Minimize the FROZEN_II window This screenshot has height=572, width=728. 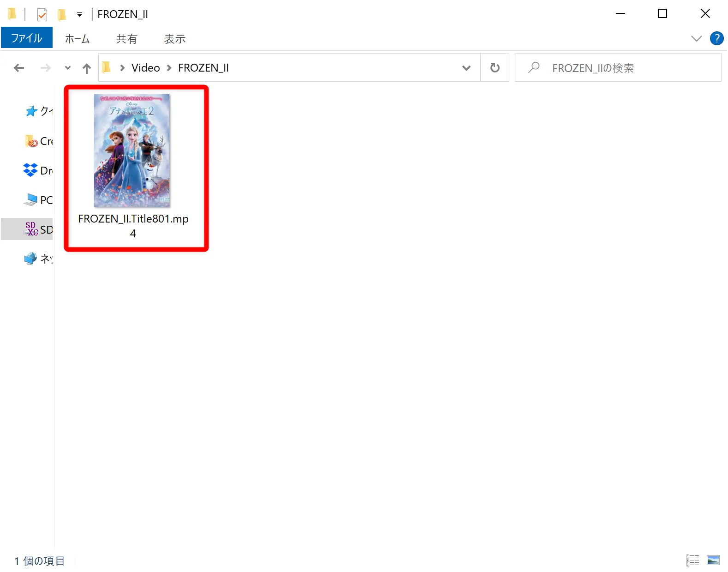click(x=621, y=14)
